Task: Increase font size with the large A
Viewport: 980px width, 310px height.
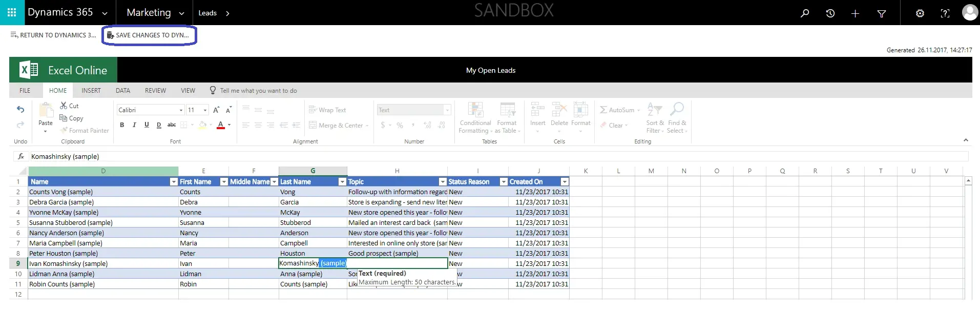Action: coord(216,110)
